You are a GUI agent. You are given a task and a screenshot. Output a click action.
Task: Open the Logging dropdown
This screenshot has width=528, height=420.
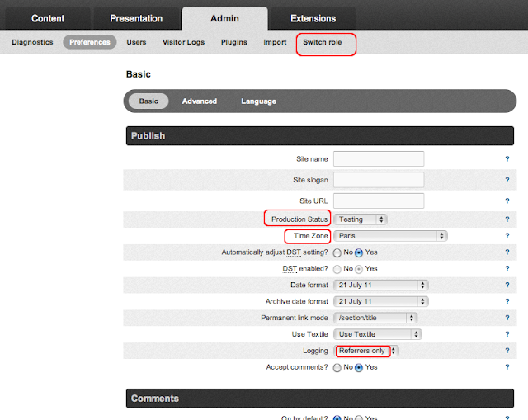(x=366, y=351)
